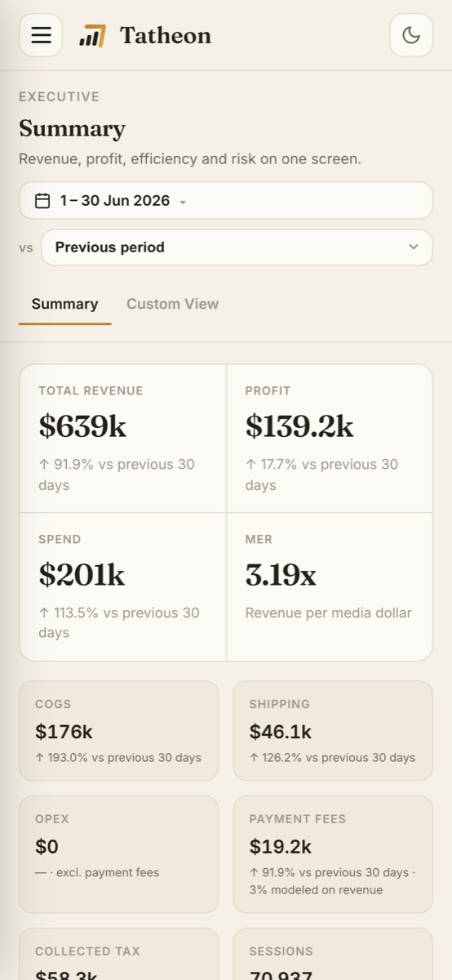The width and height of the screenshot is (452, 980).
Task: Toggle dark mode with moon icon
Action: 411,35
